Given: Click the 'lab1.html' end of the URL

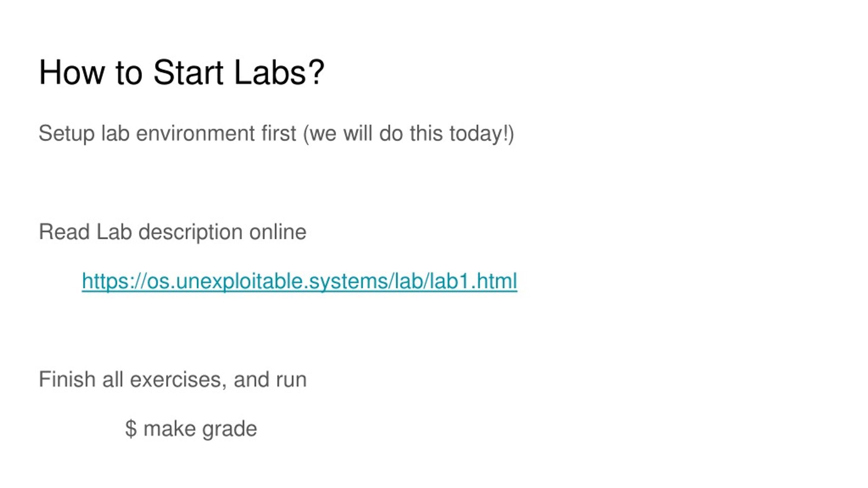Looking at the screenshot, I should tap(473, 281).
